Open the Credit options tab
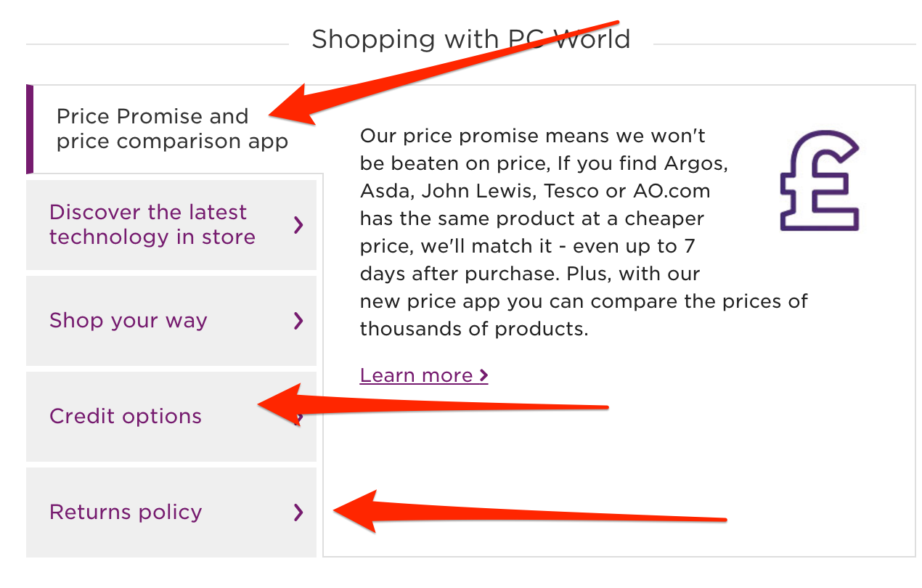This screenshot has width=922, height=588. [126, 417]
